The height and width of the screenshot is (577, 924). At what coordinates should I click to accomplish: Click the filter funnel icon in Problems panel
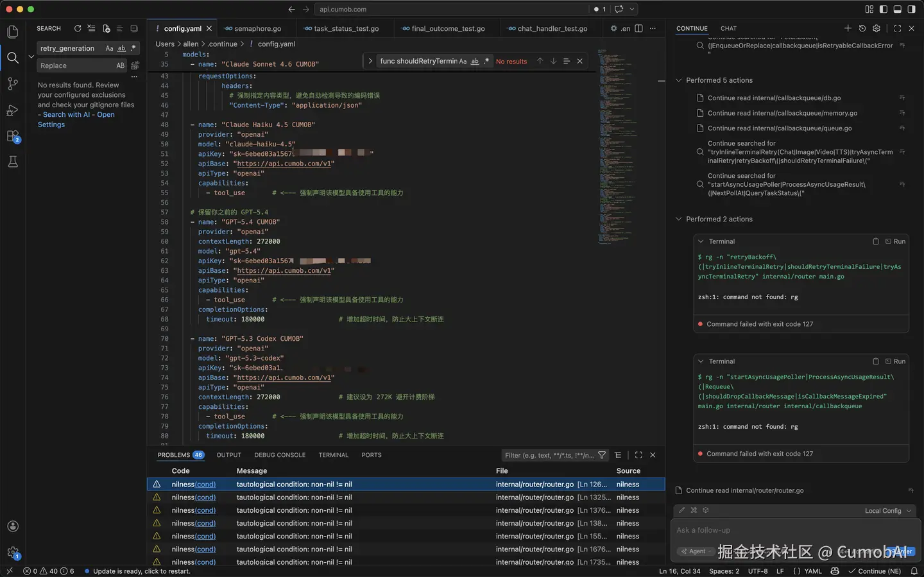(x=602, y=455)
